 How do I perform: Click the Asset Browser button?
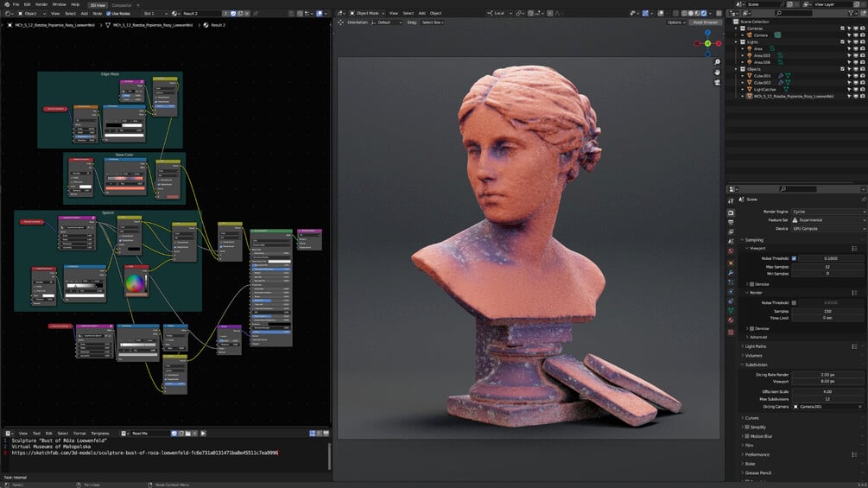[706, 22]
